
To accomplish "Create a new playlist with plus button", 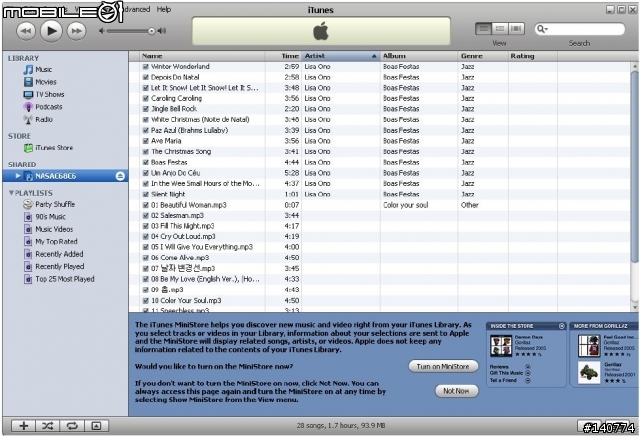I will (23, 426).
